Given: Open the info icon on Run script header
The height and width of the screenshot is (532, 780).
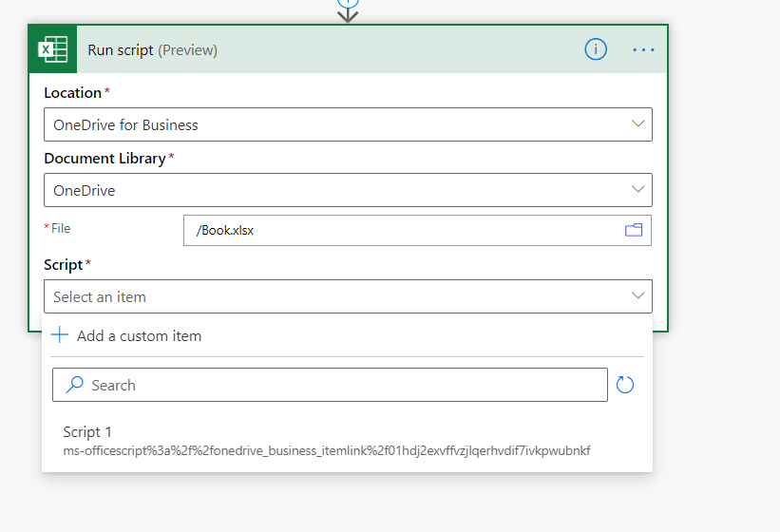Looking at the screenshot, I should pyautogui.click(x=596, y=49).
